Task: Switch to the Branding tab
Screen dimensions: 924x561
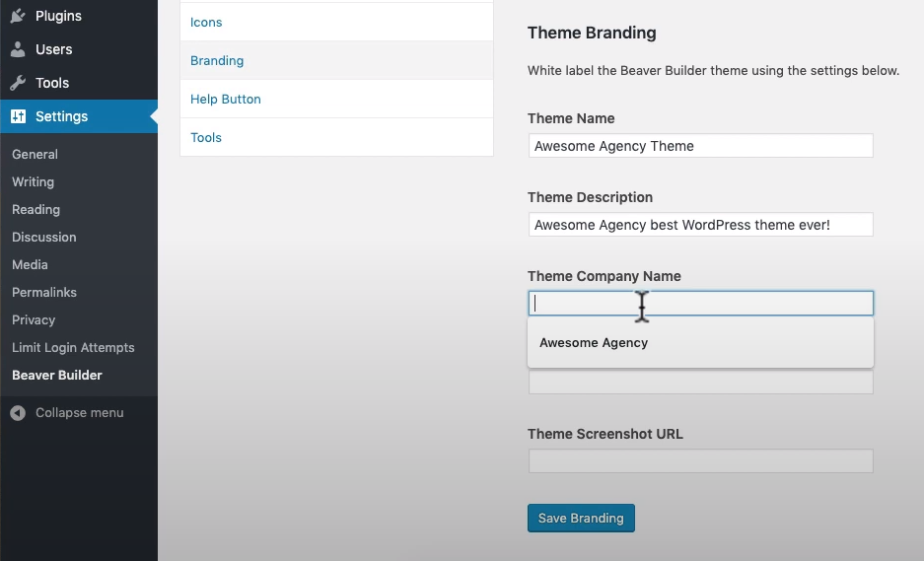Action: [217, 60]
